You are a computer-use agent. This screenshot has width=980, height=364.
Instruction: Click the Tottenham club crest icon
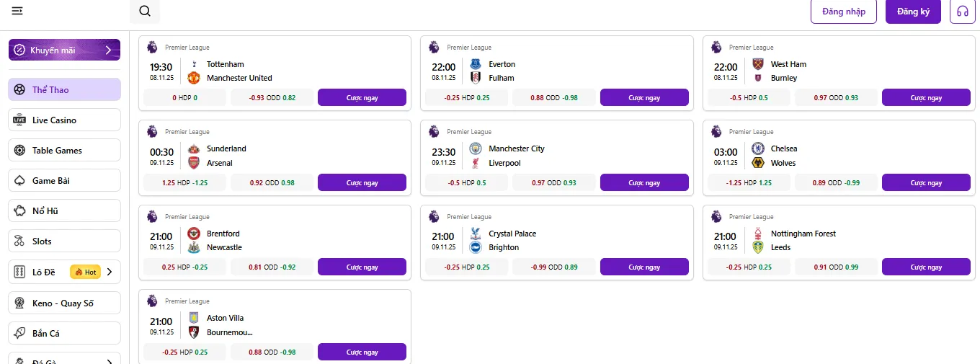pos(193,64)
